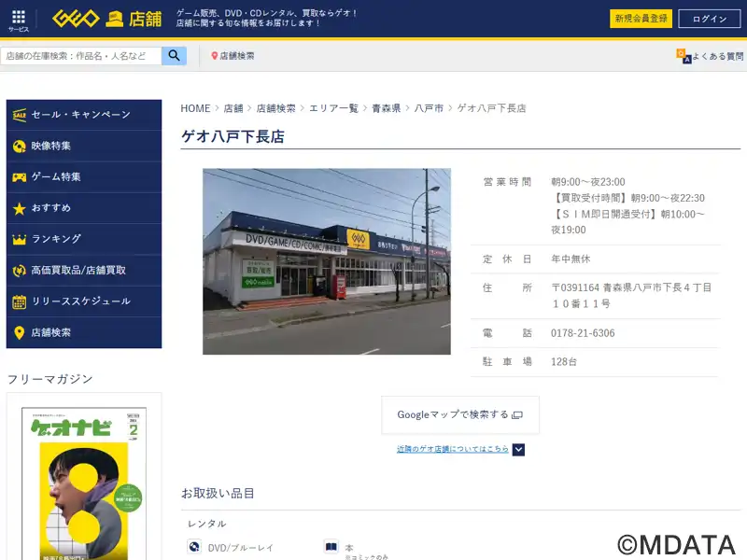Open 近隣のゲオ店舗についてはこちら link
The width and height of the screenshot is (747, 560).
[x=453, y=449]
